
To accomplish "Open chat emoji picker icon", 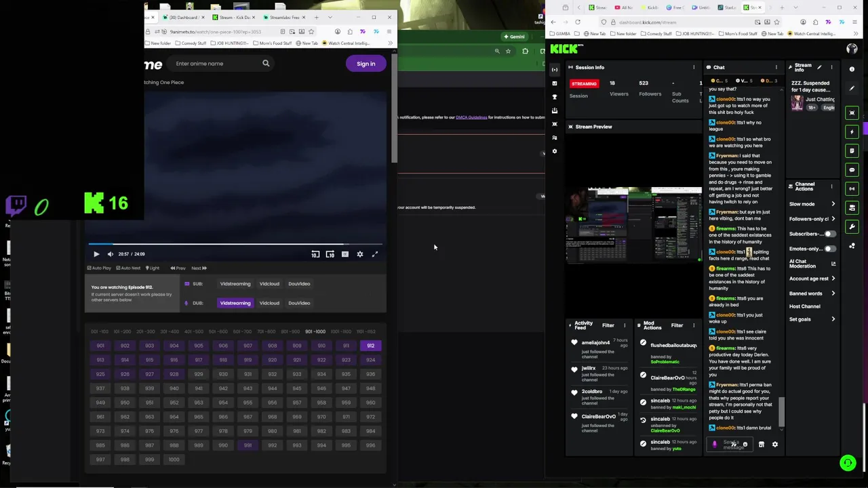I will [745, 445].
